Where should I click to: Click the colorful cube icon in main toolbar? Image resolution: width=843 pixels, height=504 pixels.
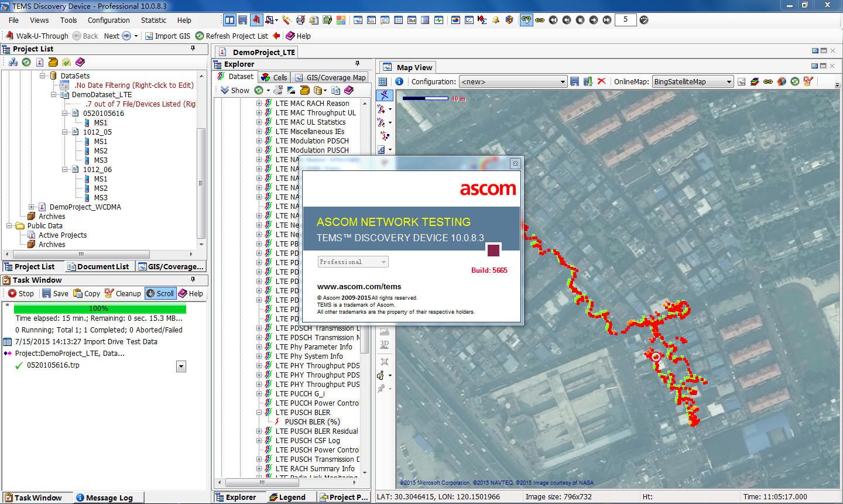509,20
